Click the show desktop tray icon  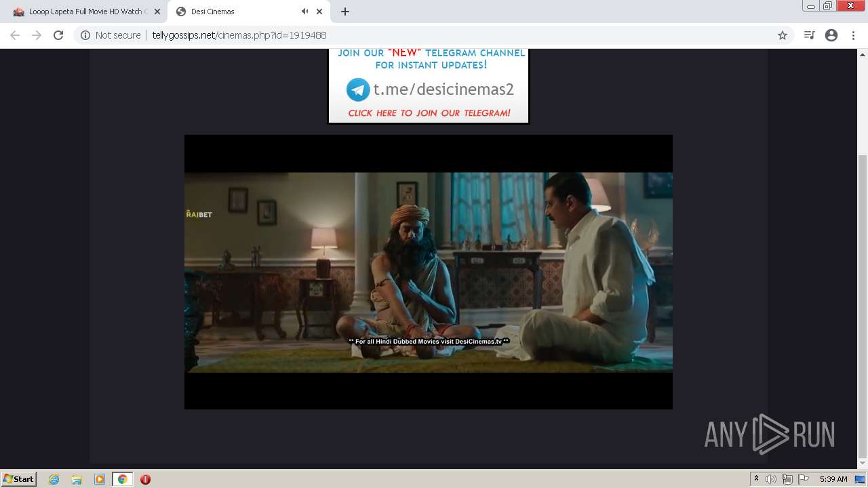tap(860, 479)
